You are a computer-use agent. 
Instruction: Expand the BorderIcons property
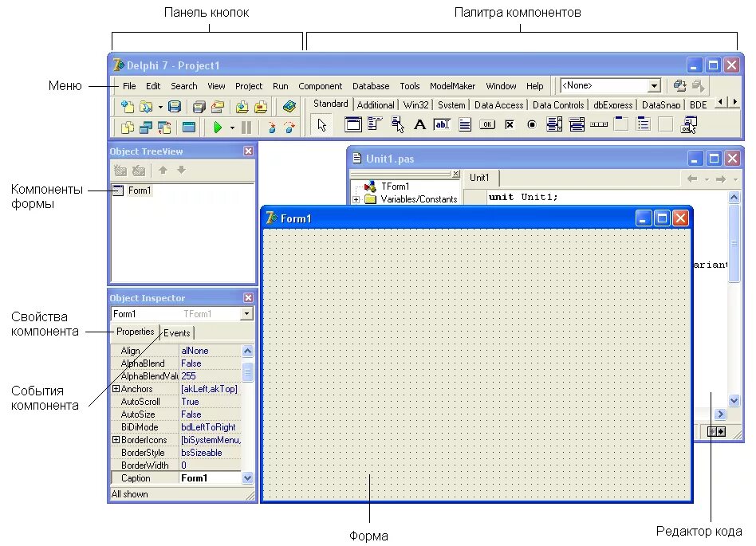(116, 439)
